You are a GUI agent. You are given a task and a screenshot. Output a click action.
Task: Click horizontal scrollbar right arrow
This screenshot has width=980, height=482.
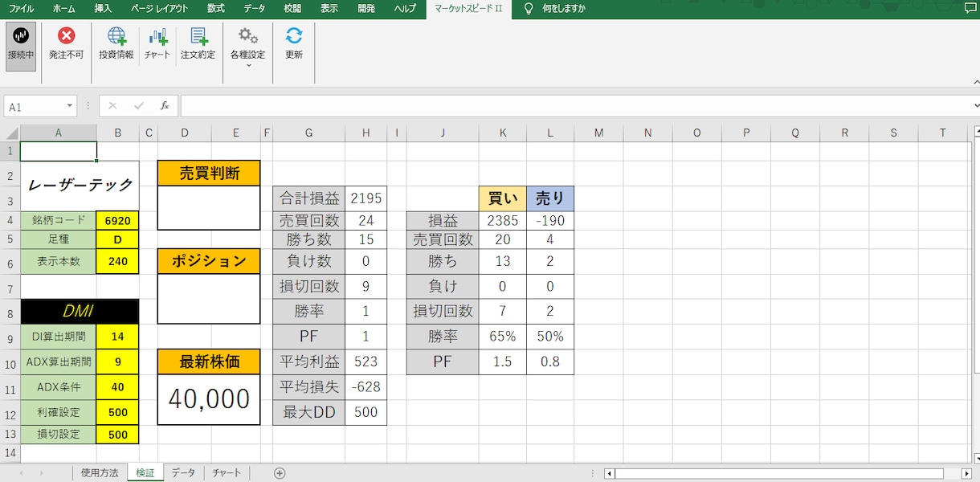point(966,473)
